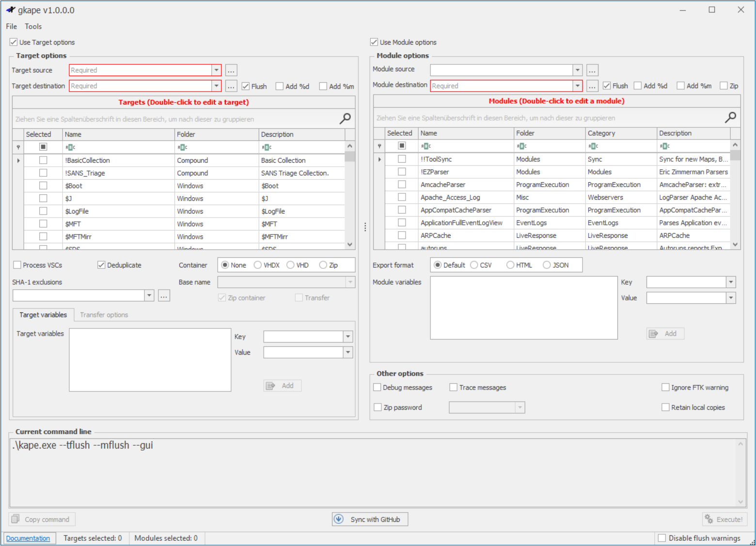
Task: Click the Modules grid search magnifier icon
Action: click(x=730, y=117)
